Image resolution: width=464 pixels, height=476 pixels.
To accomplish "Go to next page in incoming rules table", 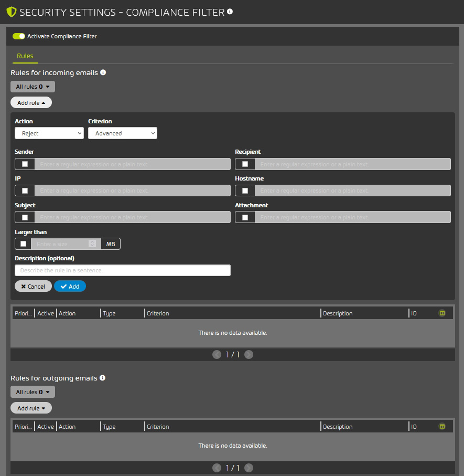I will point(249,355).
